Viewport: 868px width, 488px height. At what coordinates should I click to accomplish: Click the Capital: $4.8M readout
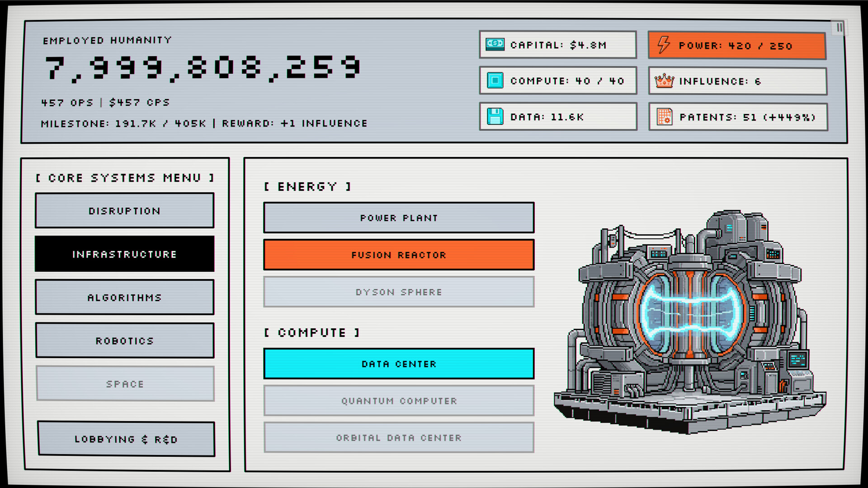[558, 45]
